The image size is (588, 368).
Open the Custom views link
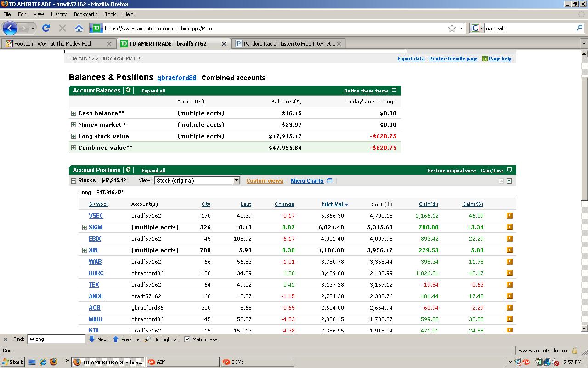[265, 181]
